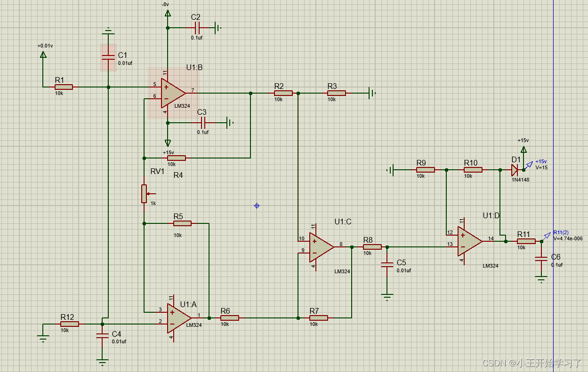Click the '1k' value under RV1

[x=153, y=204]
